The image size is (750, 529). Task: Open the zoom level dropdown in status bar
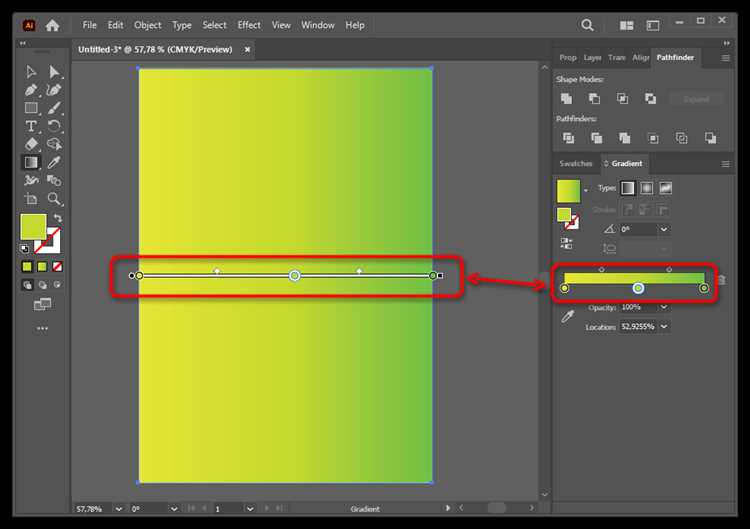119,509
